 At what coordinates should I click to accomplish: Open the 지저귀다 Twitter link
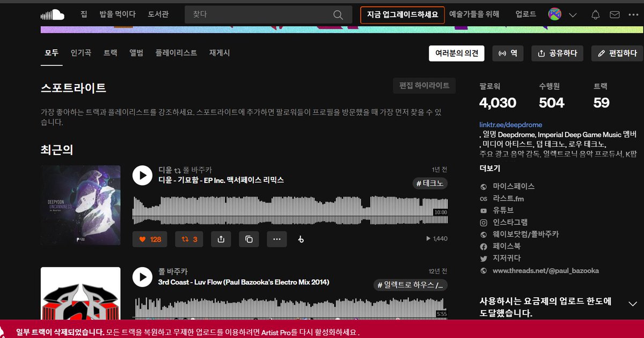[507, 259]
